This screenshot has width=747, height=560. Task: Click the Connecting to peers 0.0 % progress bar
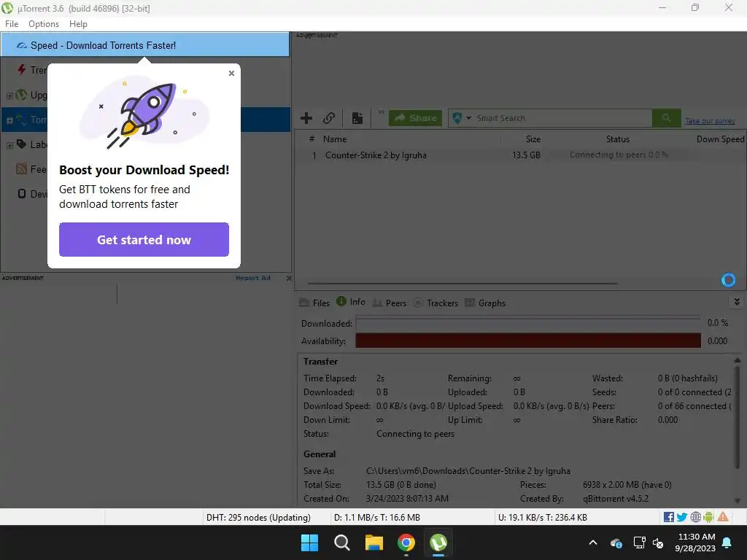coord(619,155)
